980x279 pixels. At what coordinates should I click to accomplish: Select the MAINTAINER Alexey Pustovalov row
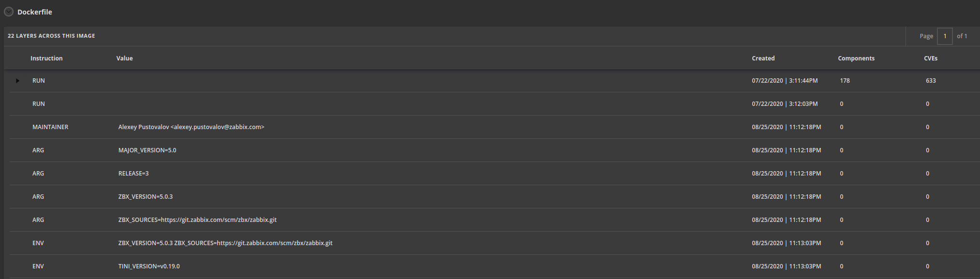[495, 127]
